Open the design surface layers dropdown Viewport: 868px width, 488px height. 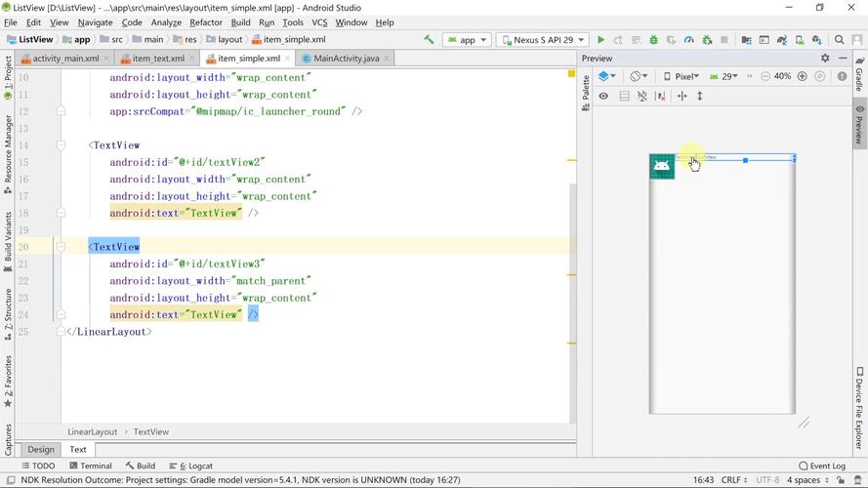click(606, 76)
